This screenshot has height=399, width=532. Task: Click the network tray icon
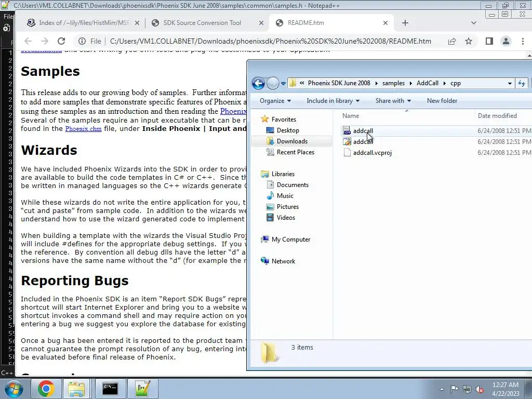[x=467, y=389]
